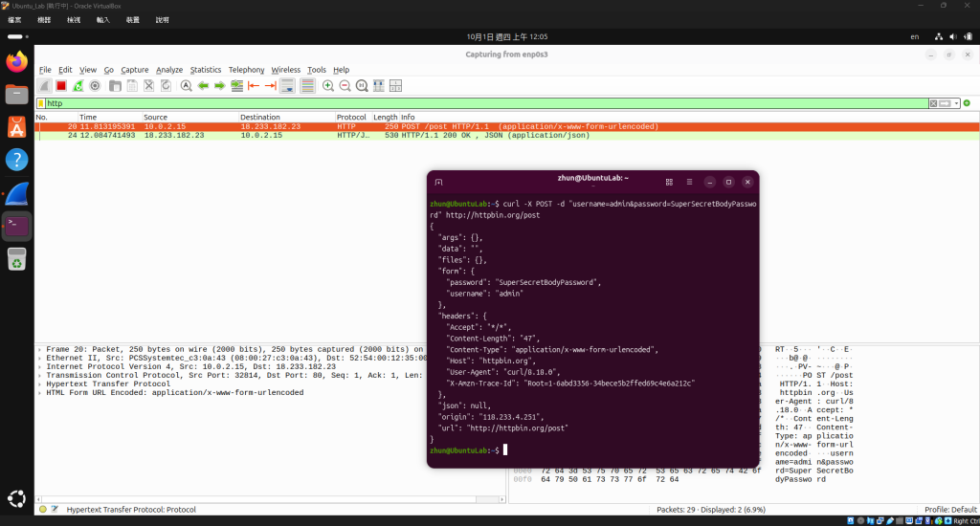Open capture file properties in status bar
Screen dimensions: 980x526
pyautogui.click(x=55, y=509)
